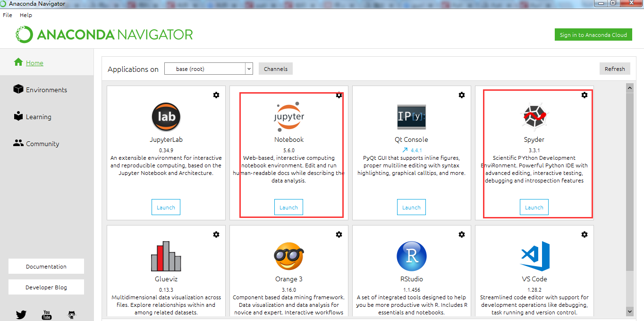Open the JupyterLab tile settings gear
This screenshot has width=644, height=321.
216,95
